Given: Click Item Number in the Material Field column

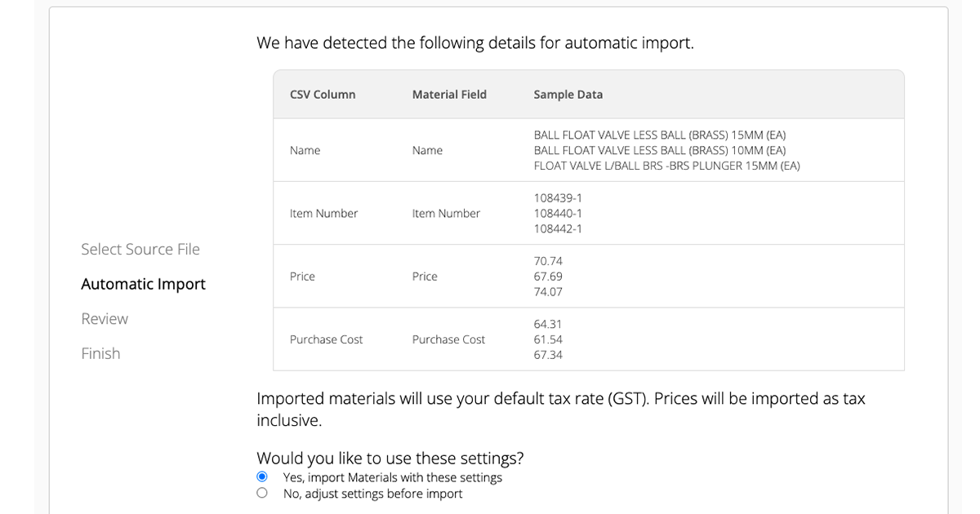Looking at the screenshot, I should [x=446, y=213].
